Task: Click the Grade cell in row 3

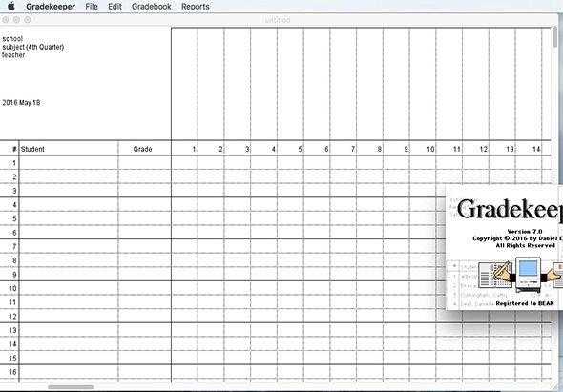Action: pyautogui.click(x=145, y=190)
